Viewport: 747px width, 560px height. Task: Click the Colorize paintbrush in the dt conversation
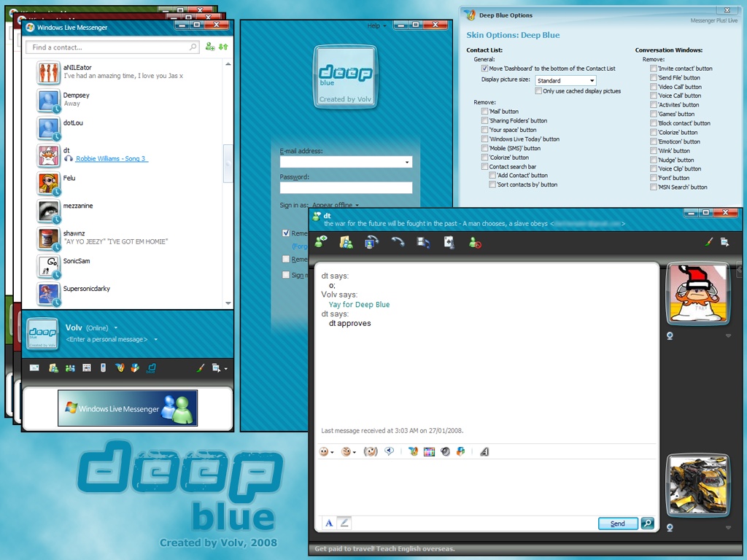(709, 242)
